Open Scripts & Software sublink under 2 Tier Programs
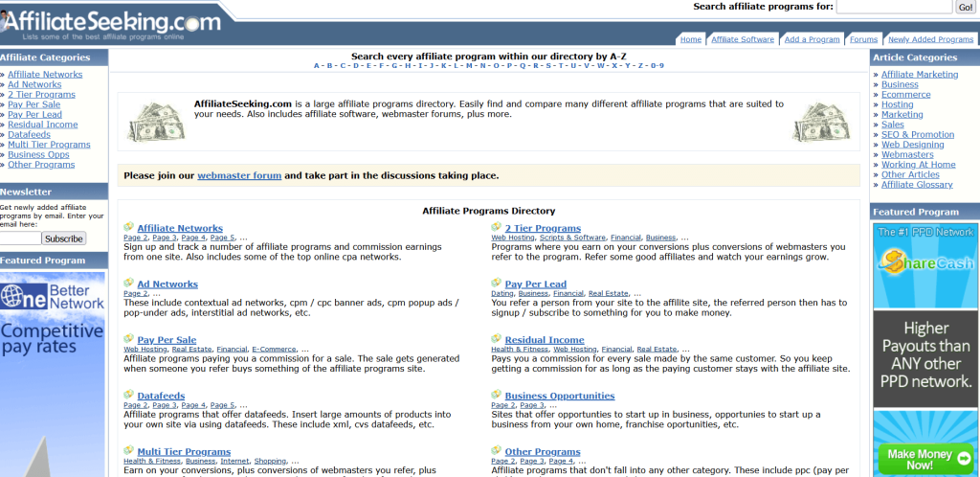This screenshot has height=477, width=980. [x=572, y=238]
